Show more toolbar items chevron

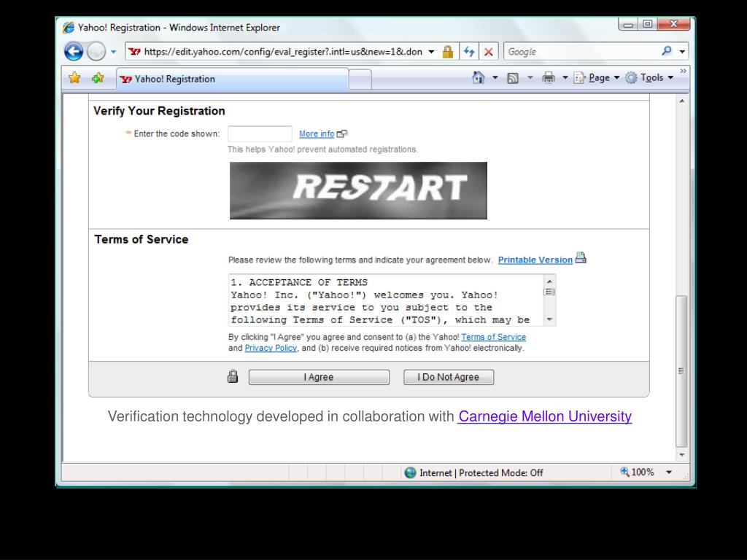point(683,71)
